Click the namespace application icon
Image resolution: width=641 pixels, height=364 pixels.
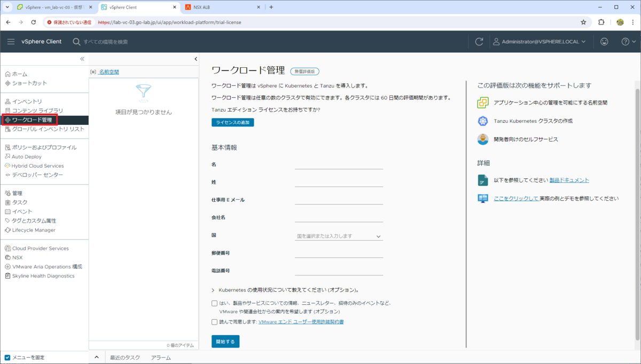483,102
